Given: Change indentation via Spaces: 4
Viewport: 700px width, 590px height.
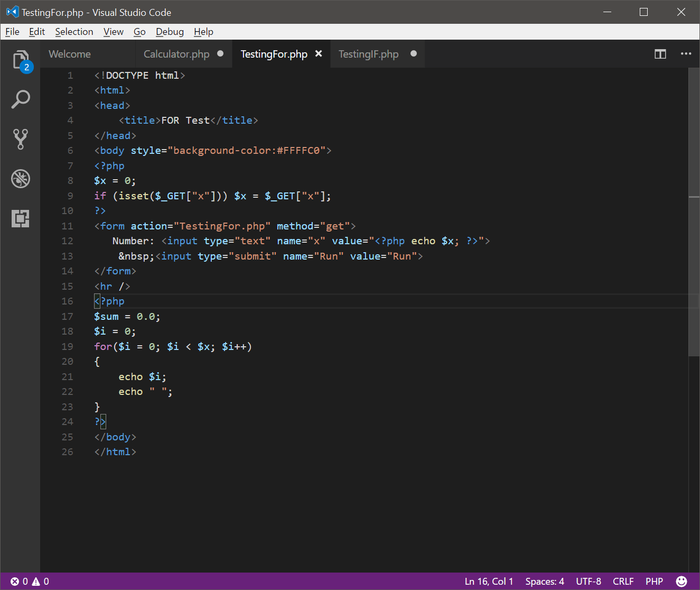Looking at the screenshot, I should click(545, 582).
